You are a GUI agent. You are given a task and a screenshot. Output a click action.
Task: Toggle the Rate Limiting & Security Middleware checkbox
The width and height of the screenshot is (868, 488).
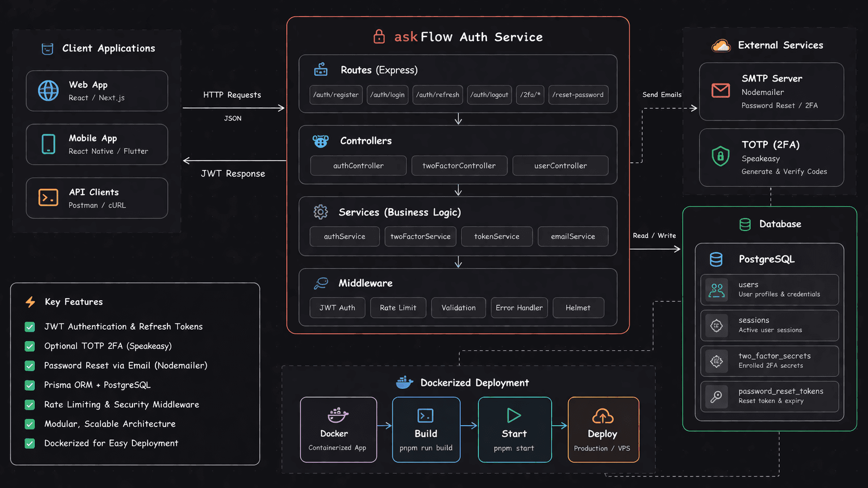point(30,404)
